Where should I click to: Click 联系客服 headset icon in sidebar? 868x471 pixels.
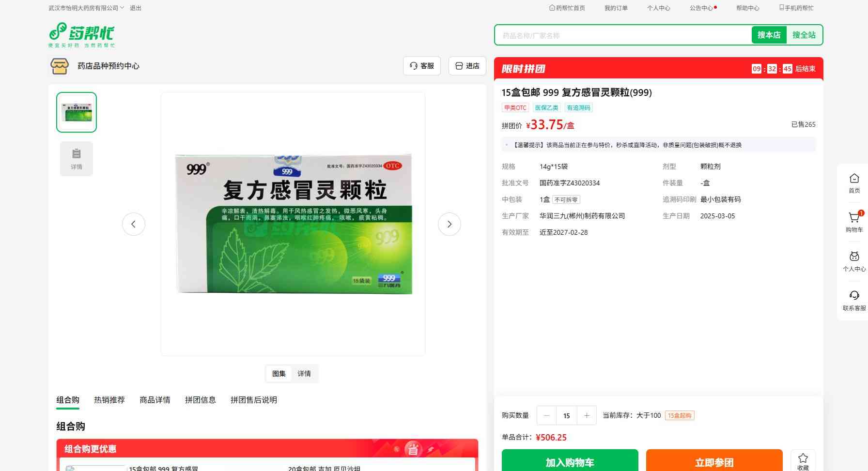[854, 296]
